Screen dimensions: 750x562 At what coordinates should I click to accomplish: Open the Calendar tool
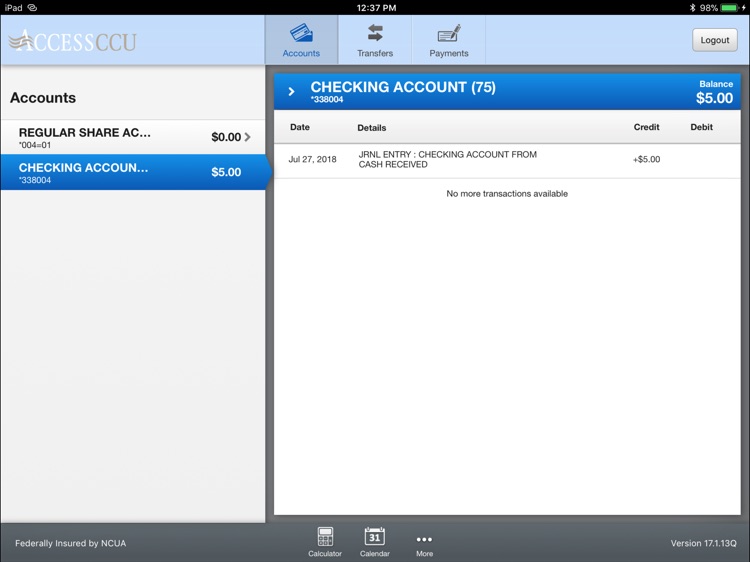375,542
